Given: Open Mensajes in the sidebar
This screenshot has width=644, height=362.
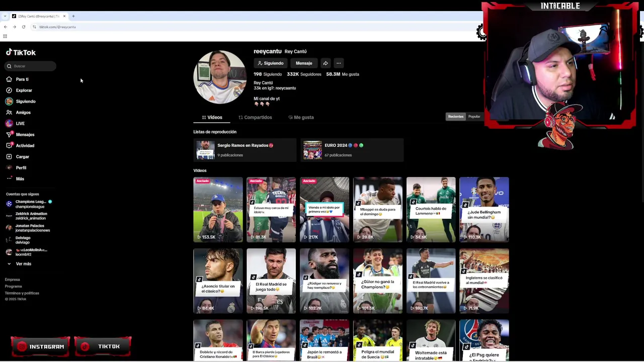Looking at the screenshot, I should 20,135.
